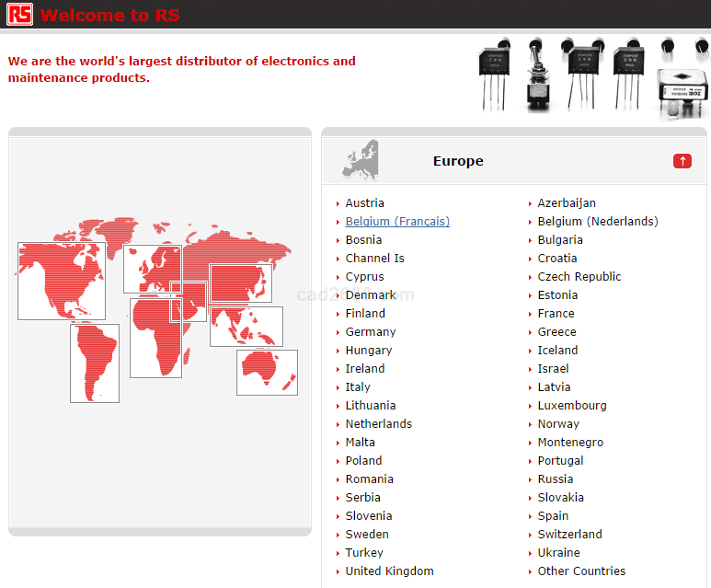Select South America region on world map
The width and height of the screenshot is (711, 588).
(94, 363)
